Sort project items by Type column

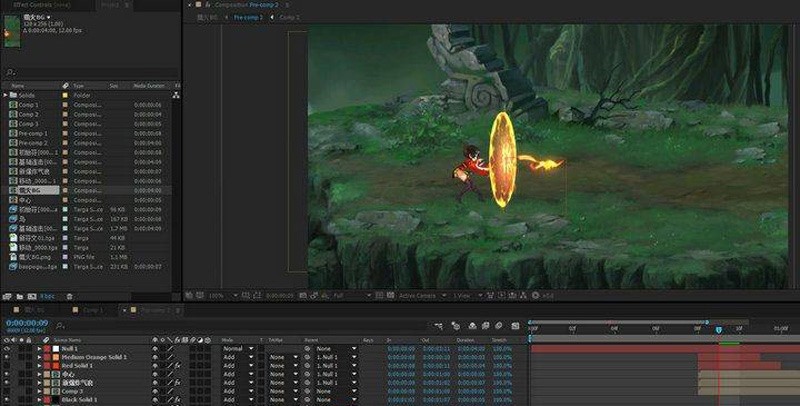pyautogui.click(x=79, y=86)
